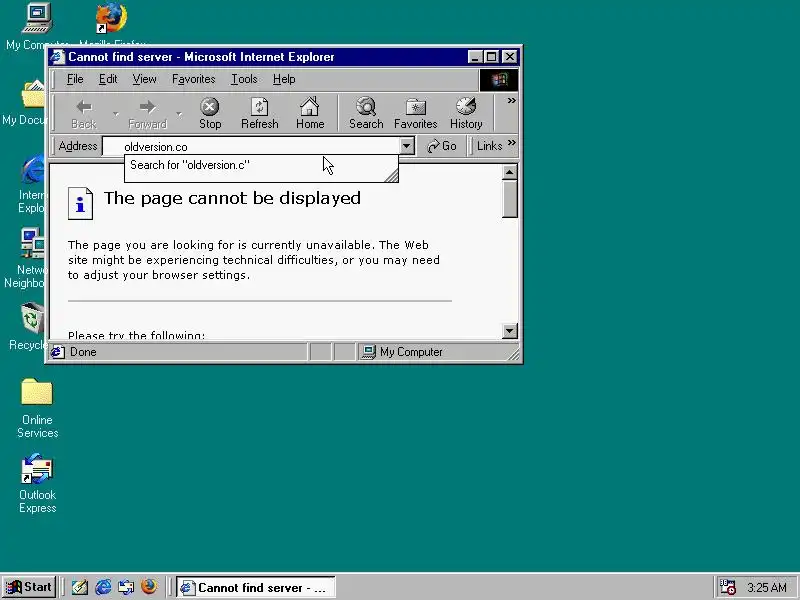Open the Tools menu
800x600 pixels.
coord(244,79)
